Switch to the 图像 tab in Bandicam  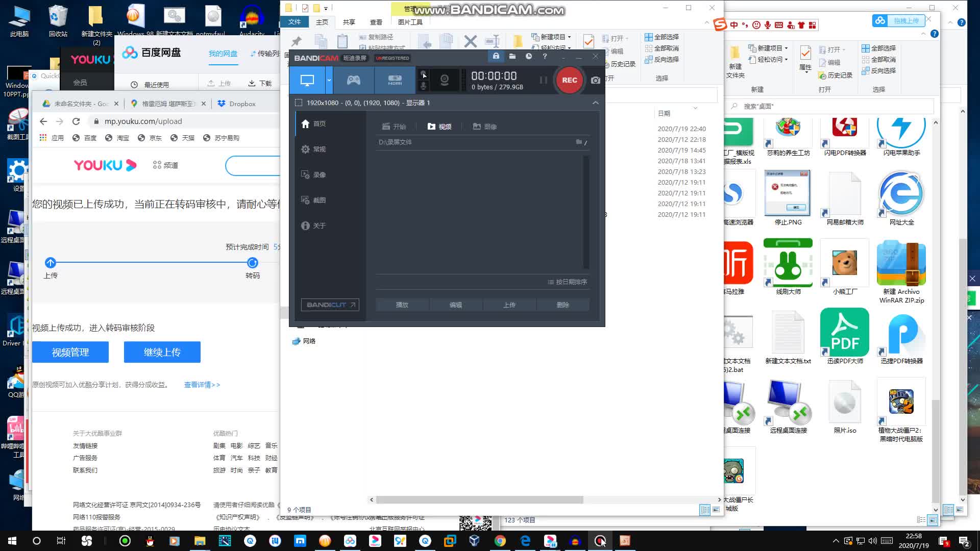coord(484,127)
